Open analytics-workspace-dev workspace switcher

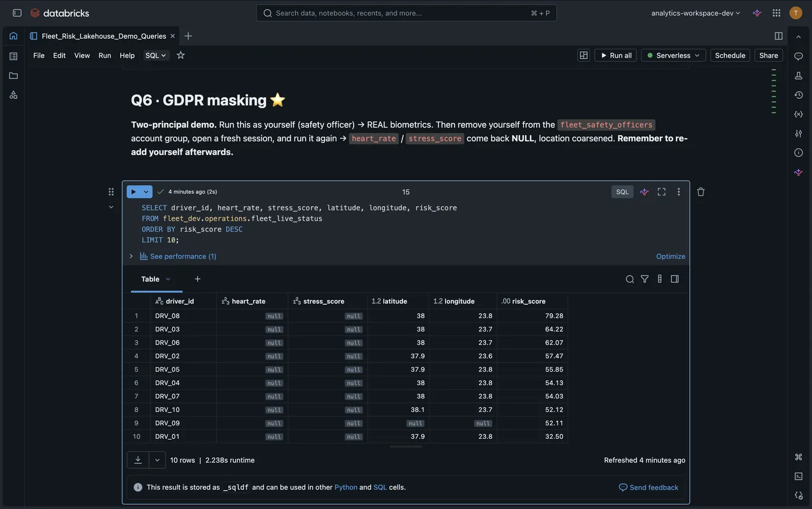click(x=695, y=13)
